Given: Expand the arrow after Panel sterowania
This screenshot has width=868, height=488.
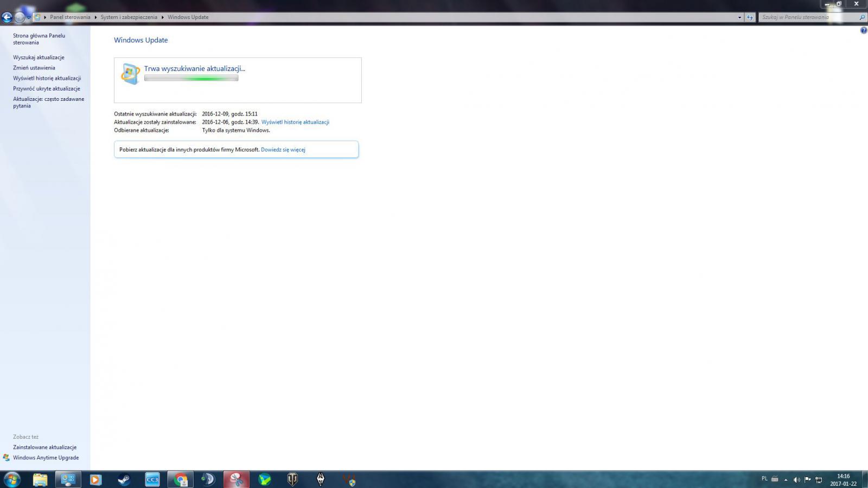Looking at the screenshot, I should tap(95, 17).
